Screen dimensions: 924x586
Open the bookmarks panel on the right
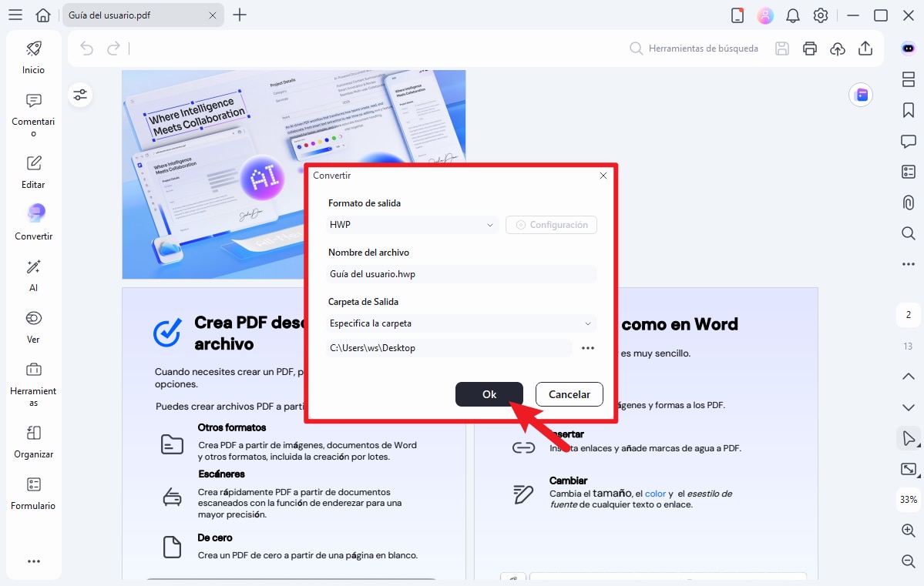click(x=908, y=110)
